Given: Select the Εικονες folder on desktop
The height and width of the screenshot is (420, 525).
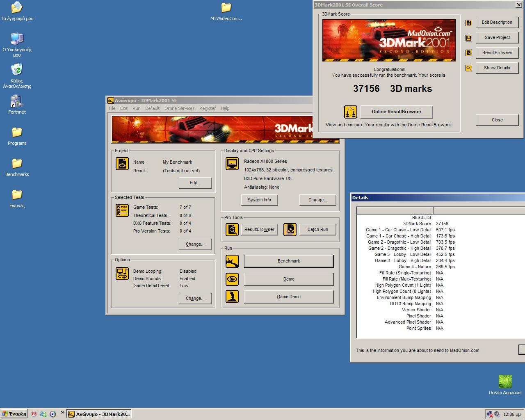Looking at the screenshot, I should [17, 199].
